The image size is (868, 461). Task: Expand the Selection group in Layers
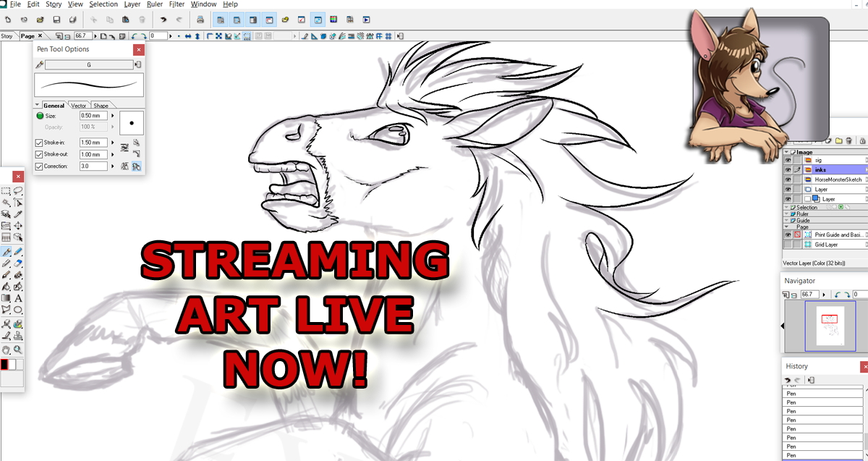[x=786, y=208]
